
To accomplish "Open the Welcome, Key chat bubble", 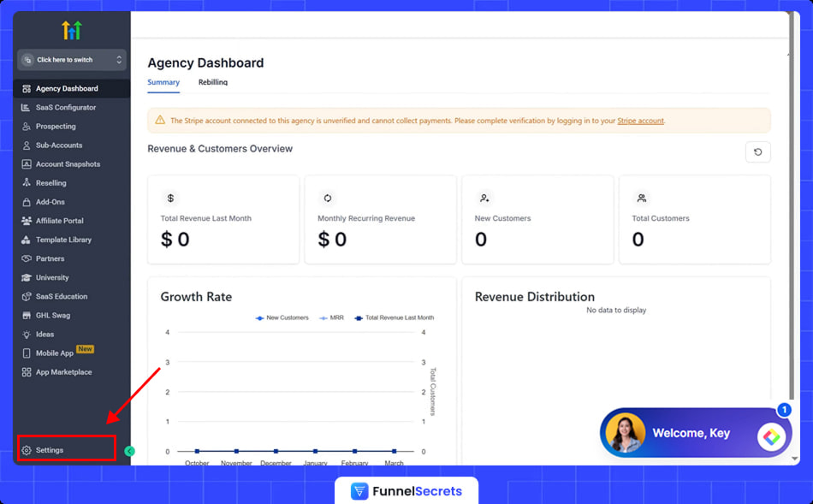I will [691, 433].
